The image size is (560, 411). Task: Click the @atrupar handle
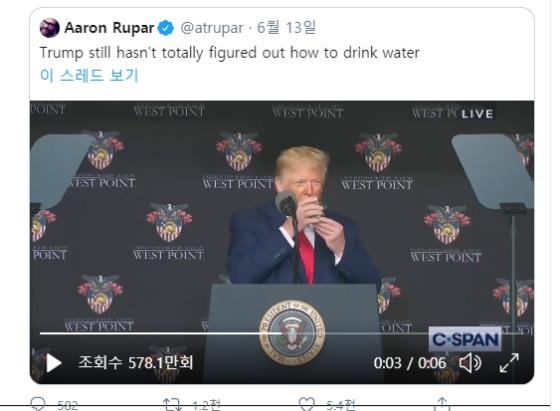coord(212,28)
